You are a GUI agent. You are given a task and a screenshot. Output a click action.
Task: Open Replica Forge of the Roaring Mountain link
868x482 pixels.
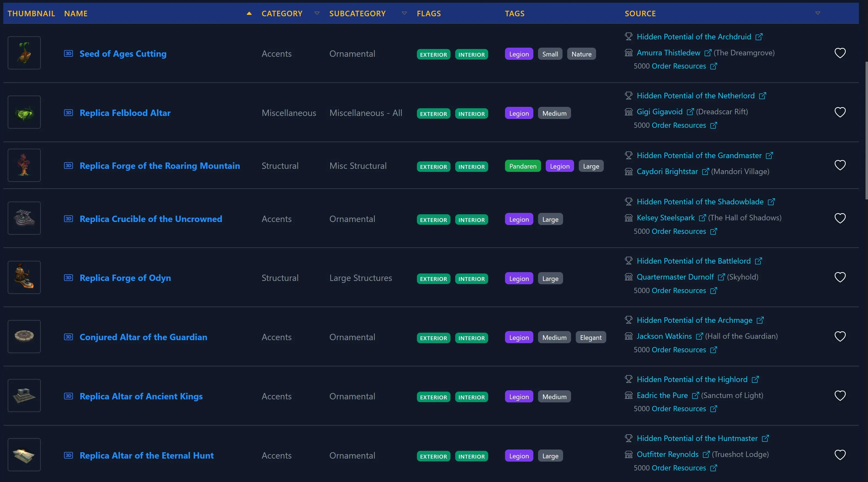(160, 166)
